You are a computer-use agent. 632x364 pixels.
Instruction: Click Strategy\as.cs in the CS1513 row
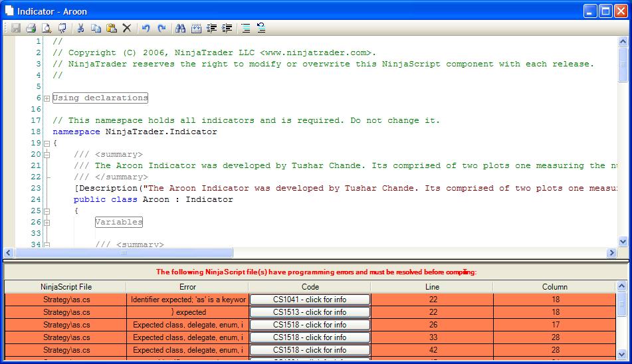(66, 312)
